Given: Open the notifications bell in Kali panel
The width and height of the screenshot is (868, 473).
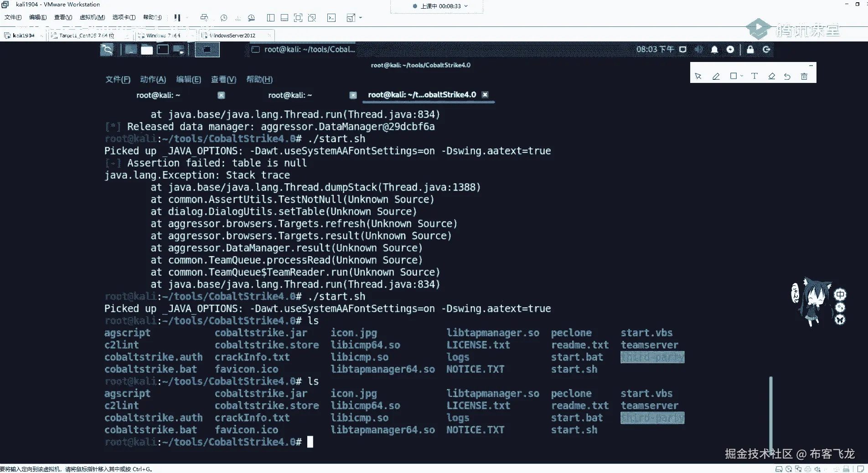Looking at the screenshot, I should (714, 49).
